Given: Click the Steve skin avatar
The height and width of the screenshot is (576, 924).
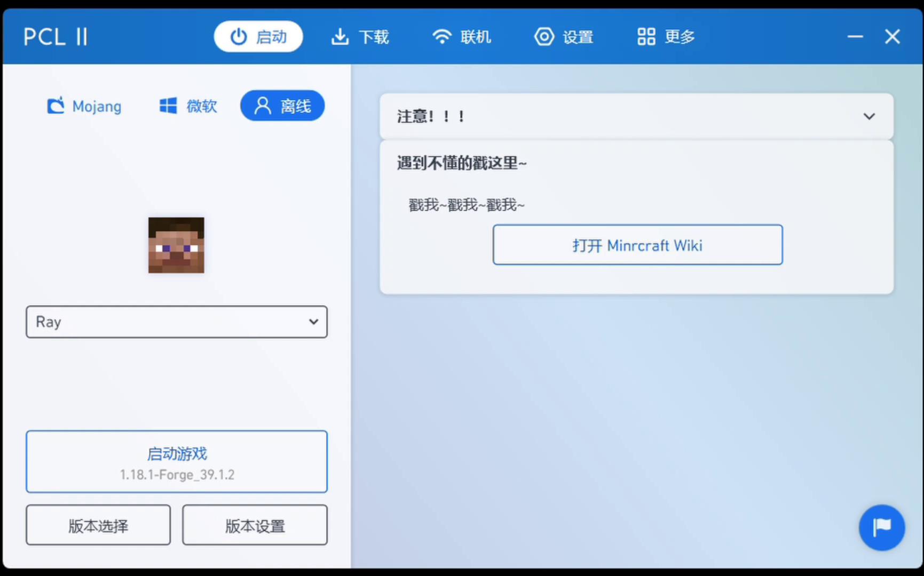Looking at the screenshot, I should 176,245.
